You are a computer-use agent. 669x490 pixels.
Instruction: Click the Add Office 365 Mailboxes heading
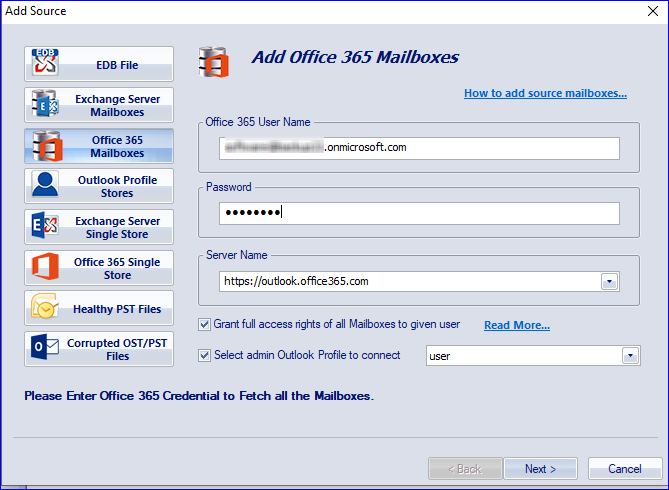point(355,57)
